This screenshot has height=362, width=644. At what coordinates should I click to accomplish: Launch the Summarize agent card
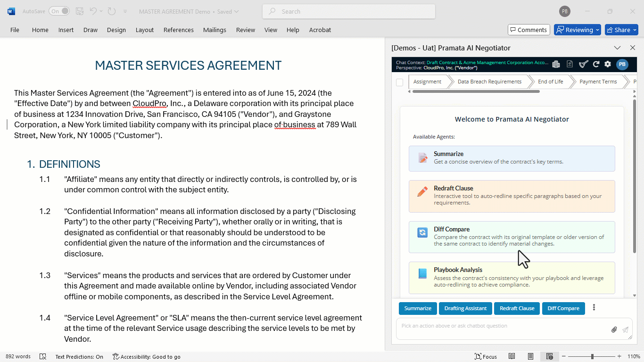pyautogui.click(x=512, y=158)
